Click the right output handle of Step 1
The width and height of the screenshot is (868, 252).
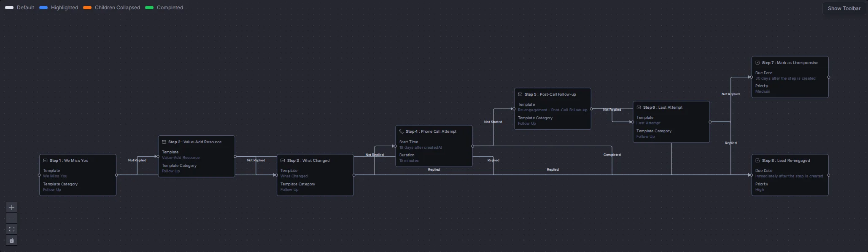click(116, 175)
